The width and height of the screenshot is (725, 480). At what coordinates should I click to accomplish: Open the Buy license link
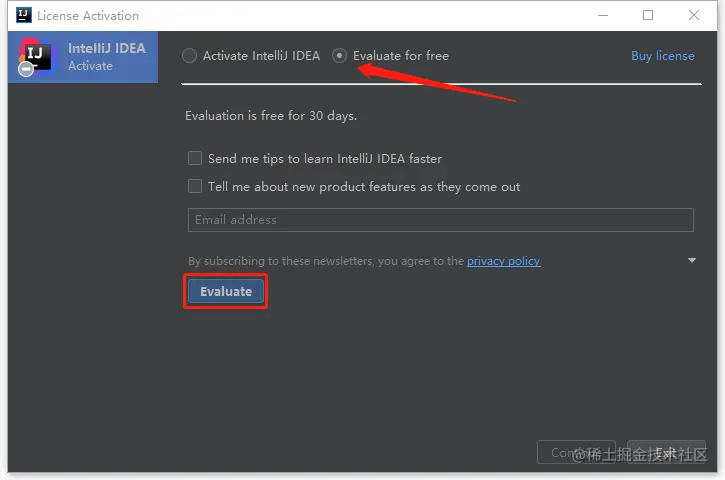(663, 56)
